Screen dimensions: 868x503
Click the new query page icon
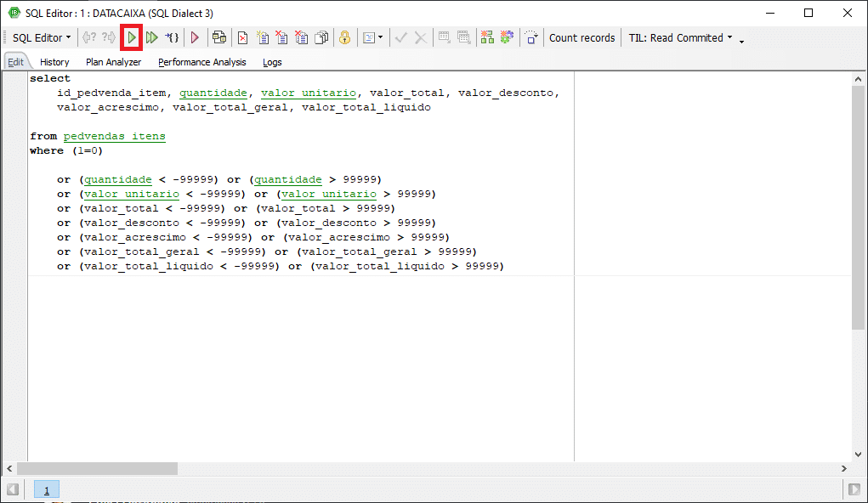(263, 37)
